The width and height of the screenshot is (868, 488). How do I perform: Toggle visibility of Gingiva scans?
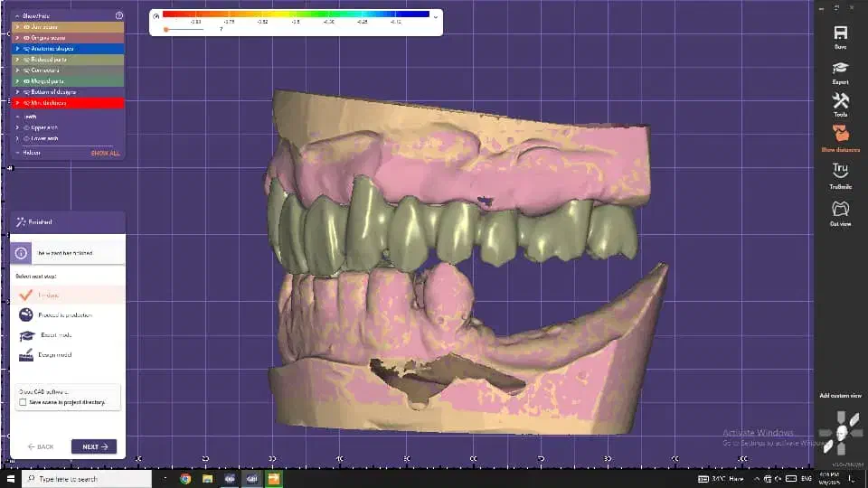(x=26, y=38)
